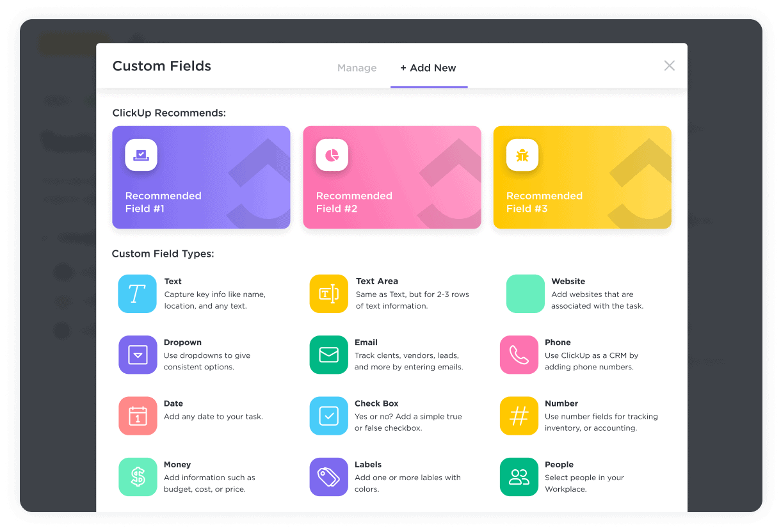
Task: Click 'Add any date to your task.' text
Action: coord(213,417)
